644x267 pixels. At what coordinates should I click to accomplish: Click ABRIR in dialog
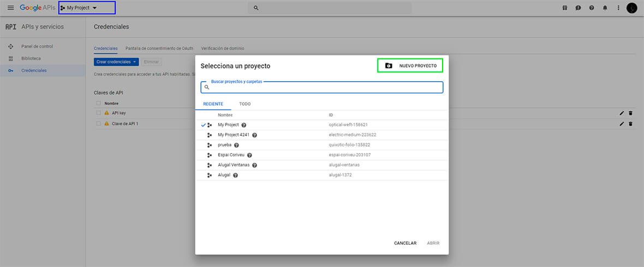(x=433, y=243)
